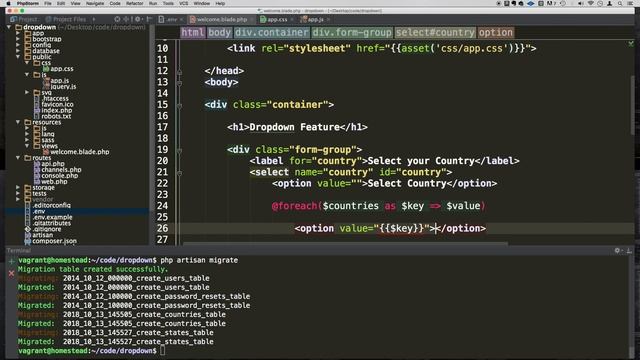Click the composer.json file icon

click(28, 241)
